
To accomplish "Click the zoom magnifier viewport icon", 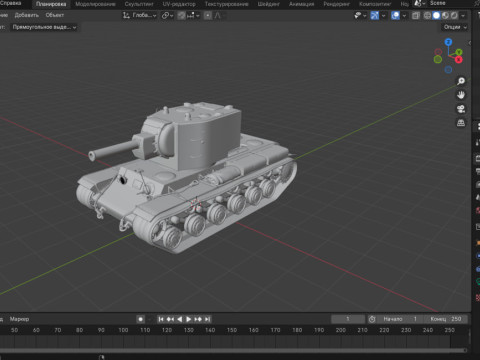I will click(x=461, y=81).
